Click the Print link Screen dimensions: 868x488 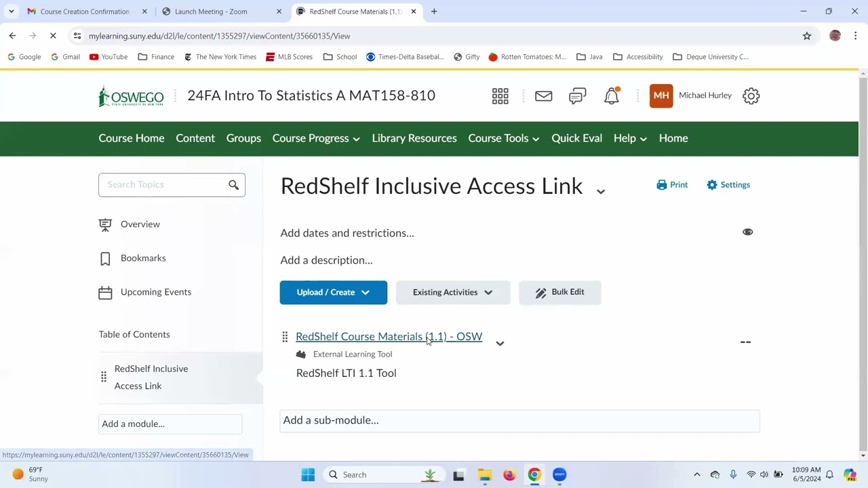point(672,184)
